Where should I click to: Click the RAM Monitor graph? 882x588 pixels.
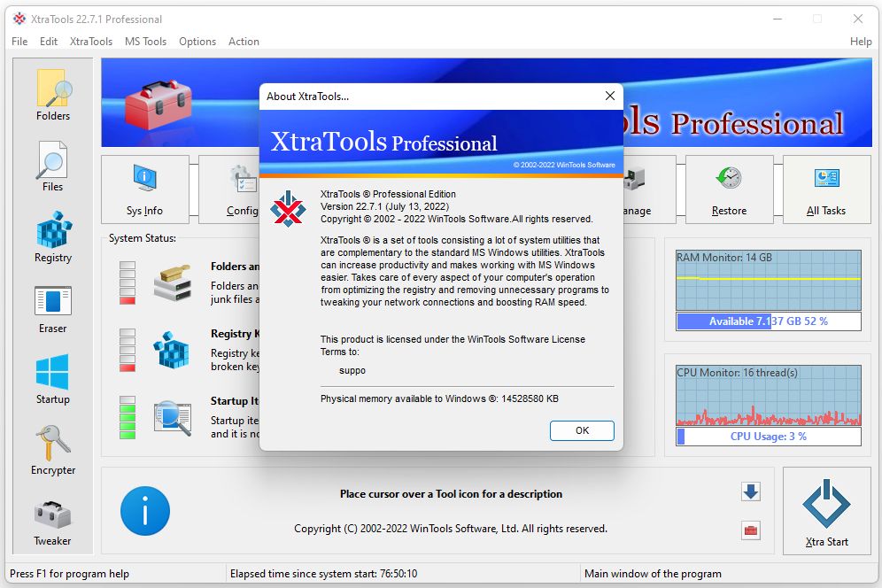[x=769, y=280]
